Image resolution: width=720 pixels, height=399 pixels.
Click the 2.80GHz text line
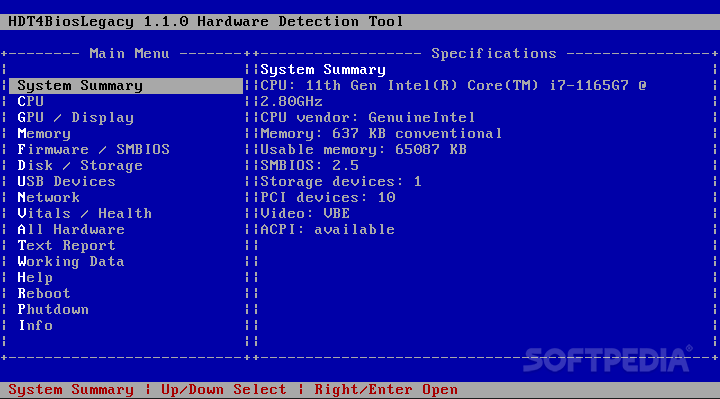click(x=292, y=101)
